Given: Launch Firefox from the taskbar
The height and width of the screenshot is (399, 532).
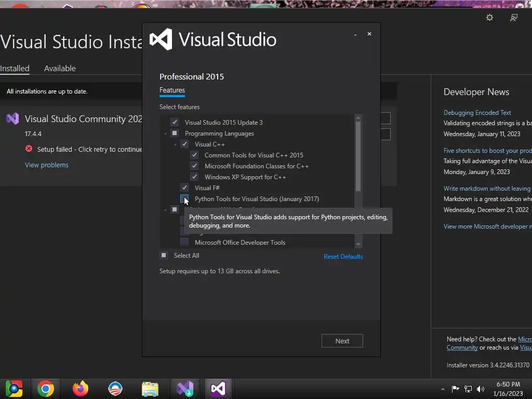Looking at the screenshot, I should tap(81, 389).
